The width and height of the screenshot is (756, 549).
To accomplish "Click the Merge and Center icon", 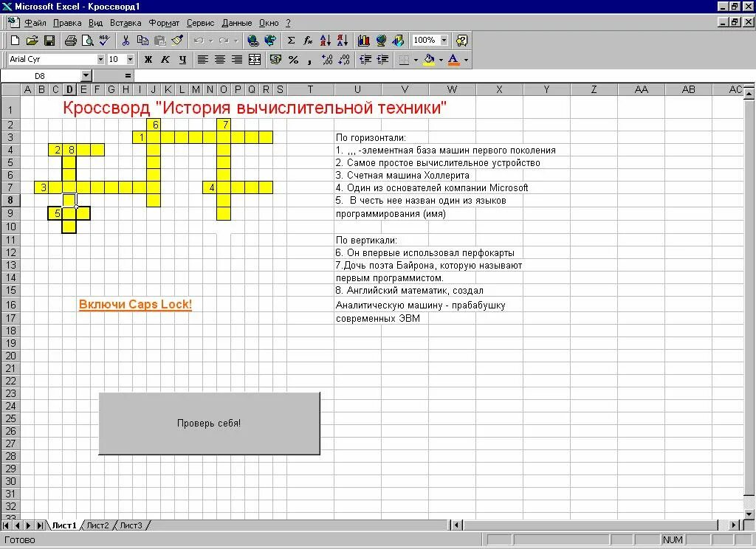I will click(x=255, y=59).
